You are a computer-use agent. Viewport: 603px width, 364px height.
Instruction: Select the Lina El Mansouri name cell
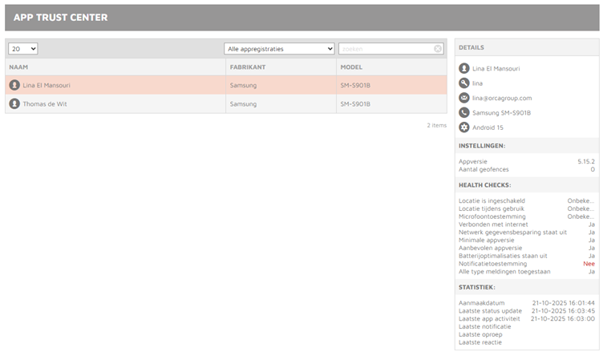115,85
